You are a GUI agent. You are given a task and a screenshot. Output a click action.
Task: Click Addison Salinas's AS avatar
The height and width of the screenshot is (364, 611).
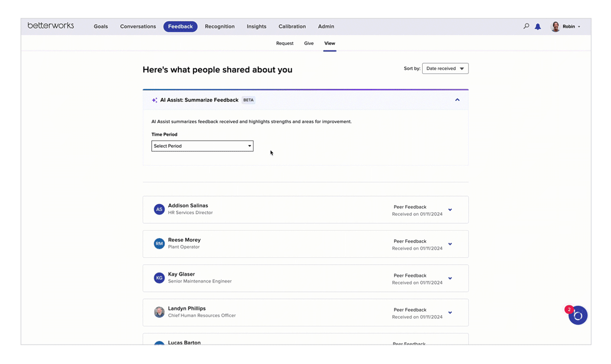coord(159,209)
